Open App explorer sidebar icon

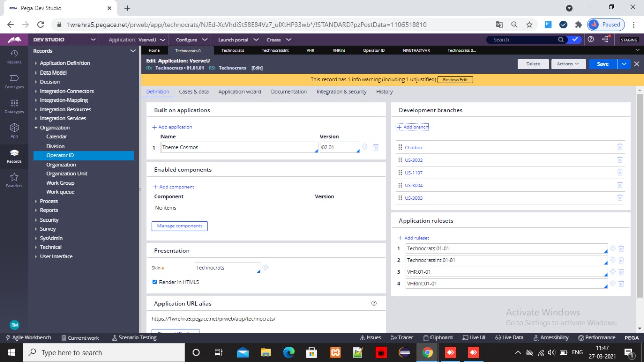pyautogui.click(x=14, y=131)
